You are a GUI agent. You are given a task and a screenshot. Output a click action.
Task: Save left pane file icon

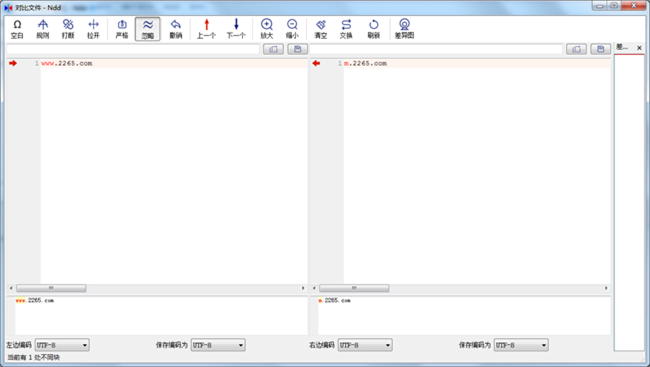[297, 49]
